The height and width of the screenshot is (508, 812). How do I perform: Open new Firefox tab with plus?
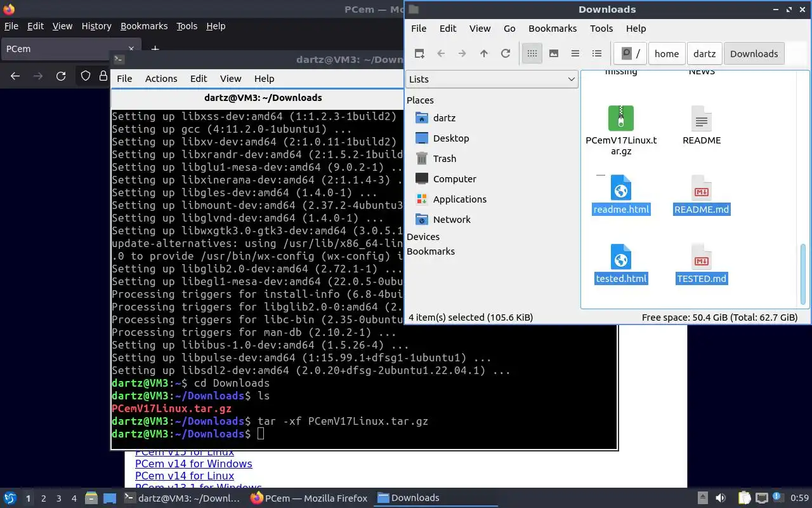(155, 49)
